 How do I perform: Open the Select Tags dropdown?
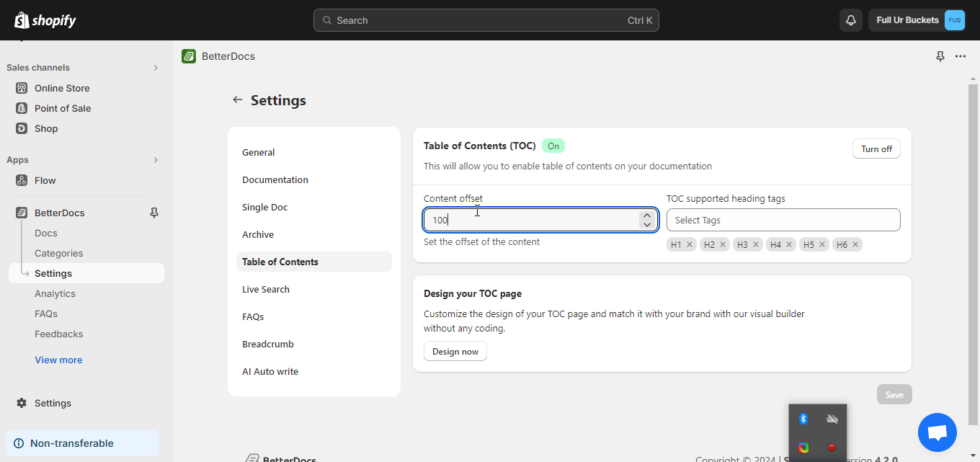[783, 220]
